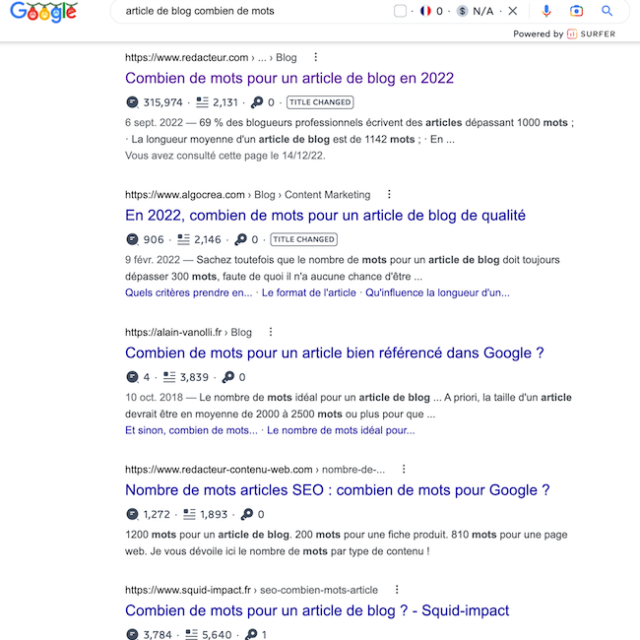
Task: Open three-dot menu for squid-impact.fr result
Action: click(x=397, y=589)
